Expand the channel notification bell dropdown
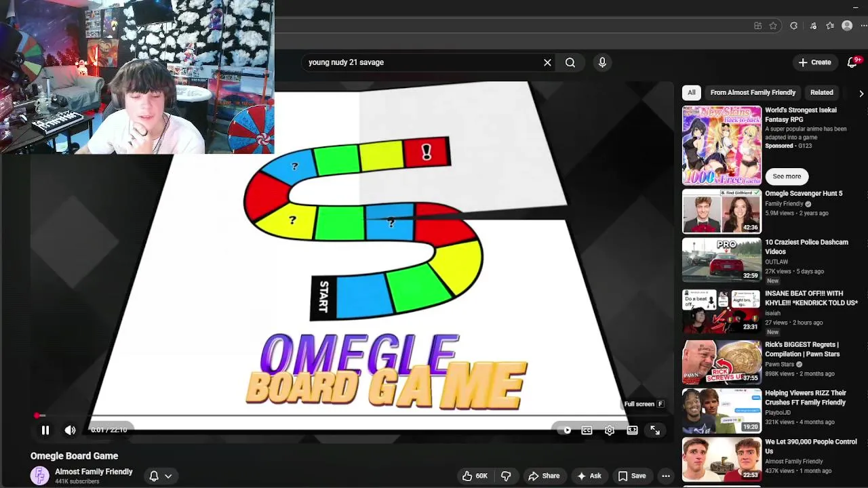 161,476
